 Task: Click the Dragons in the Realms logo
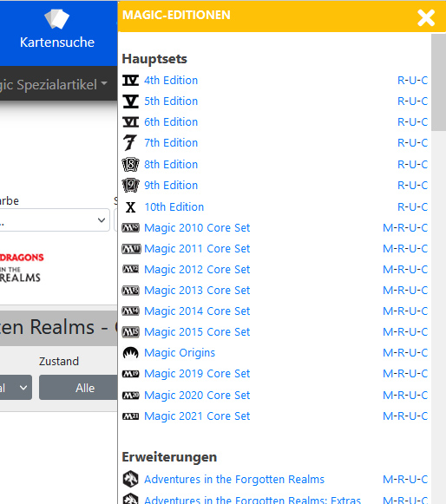21,267
